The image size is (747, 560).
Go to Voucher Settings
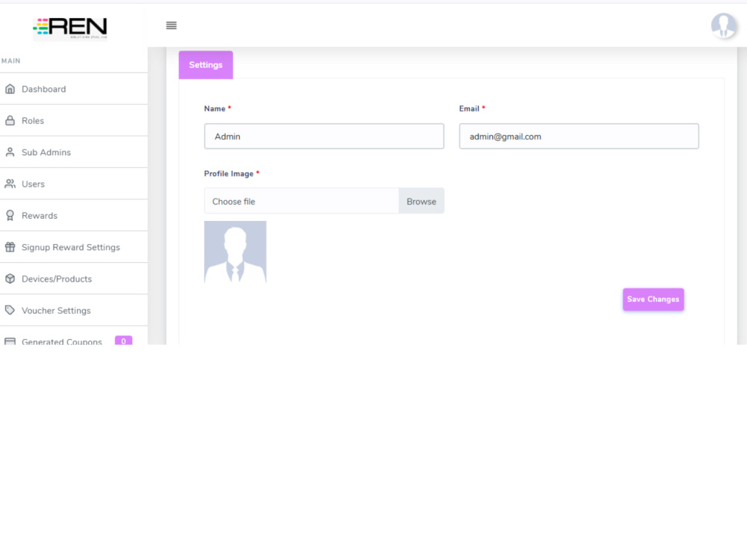pyautogui.click(x=74, y=311)
